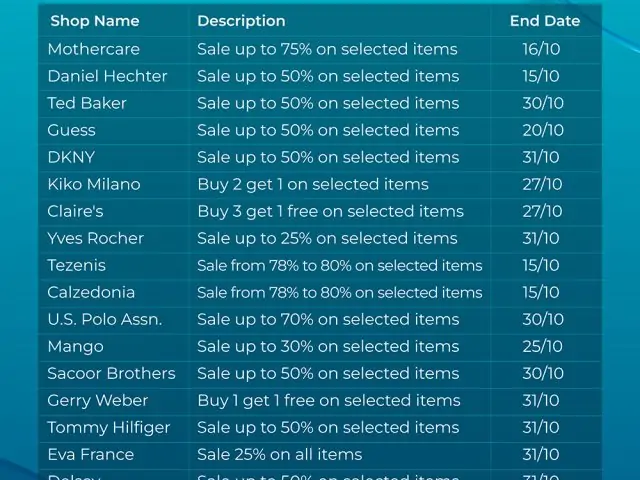
Task: Select the Guess shop entry
Action: (71, 130)
